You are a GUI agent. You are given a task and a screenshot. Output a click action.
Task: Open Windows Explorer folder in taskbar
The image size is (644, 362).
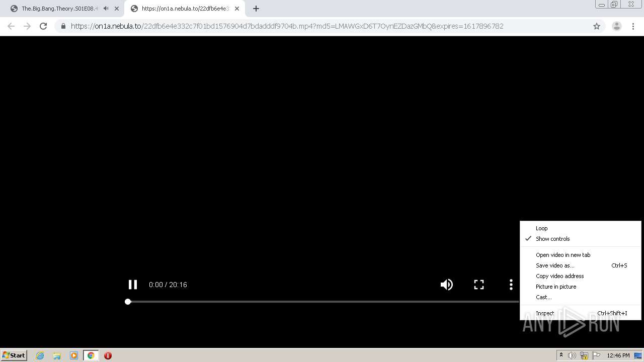pyautogui.click(x=57, y=355)
